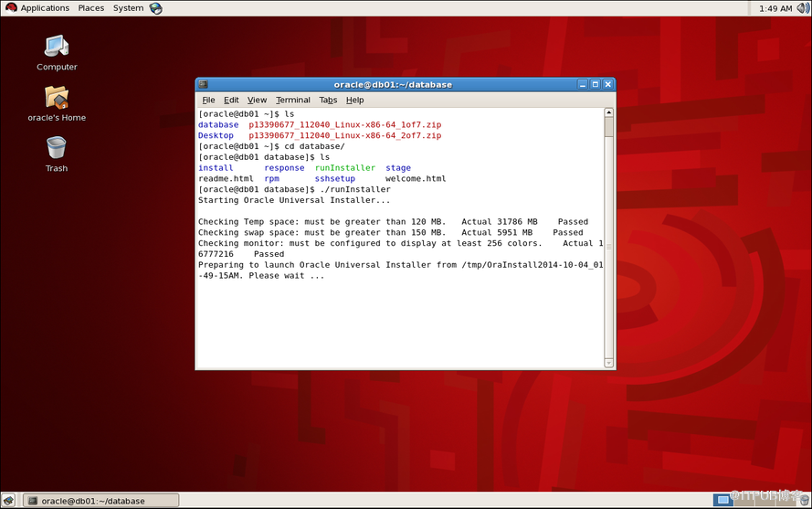Click the green 'runInstaller' file name
This screenshot has height=509, width=812.
(345, 168)
